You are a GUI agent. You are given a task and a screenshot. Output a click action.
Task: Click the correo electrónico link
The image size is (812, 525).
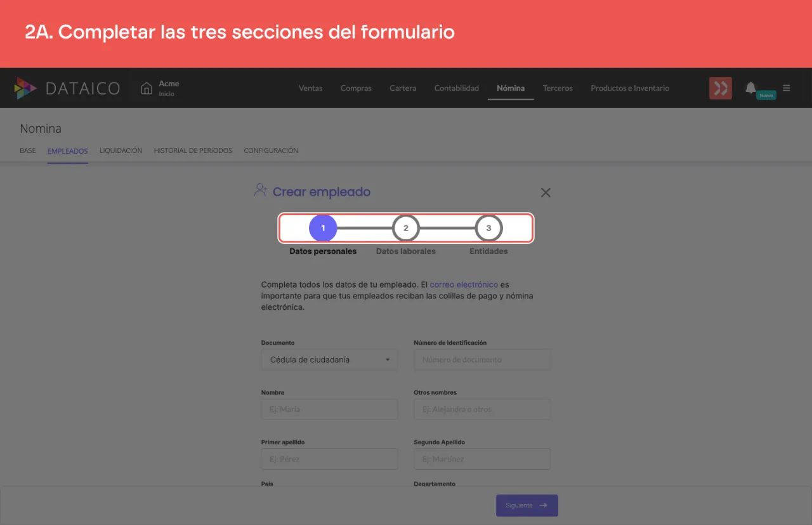464,284
